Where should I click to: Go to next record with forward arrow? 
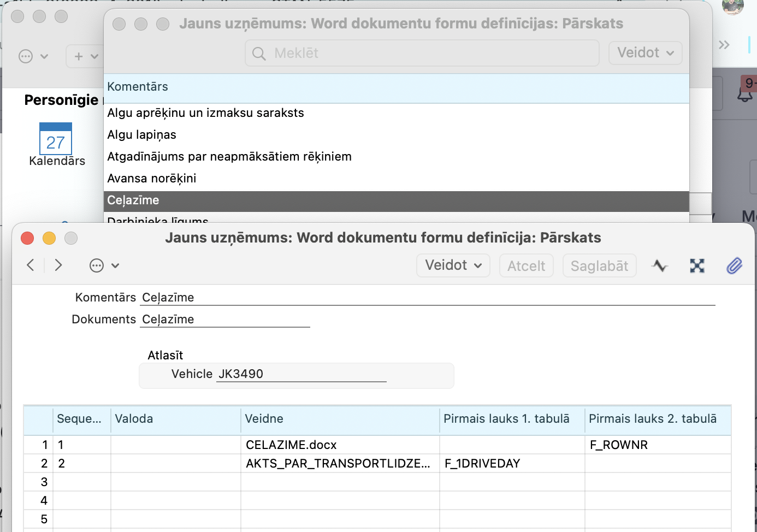coord(58,265)
